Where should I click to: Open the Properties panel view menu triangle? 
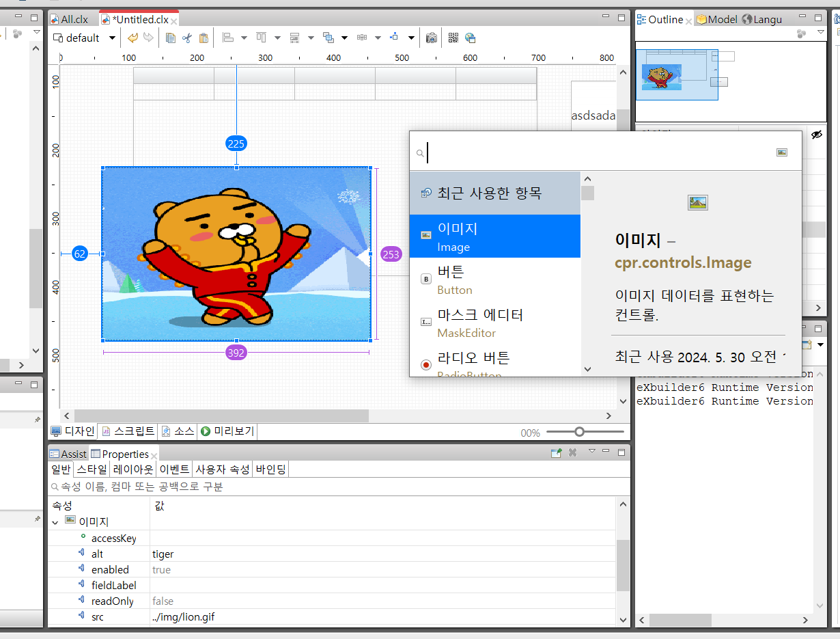(592, 452)
